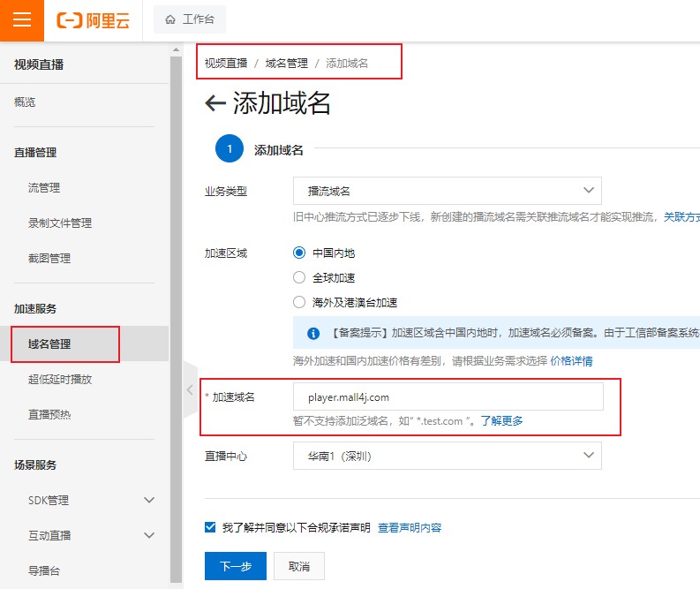Expand the SDK管理 sidebar section
The width and height of the screenshot is (700, 589).
coord(148,501)
